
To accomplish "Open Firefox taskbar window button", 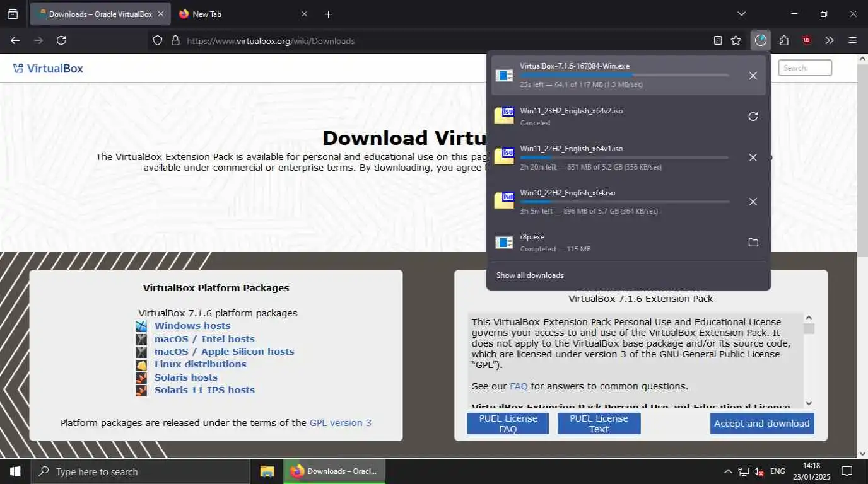I will coord(334,471).
